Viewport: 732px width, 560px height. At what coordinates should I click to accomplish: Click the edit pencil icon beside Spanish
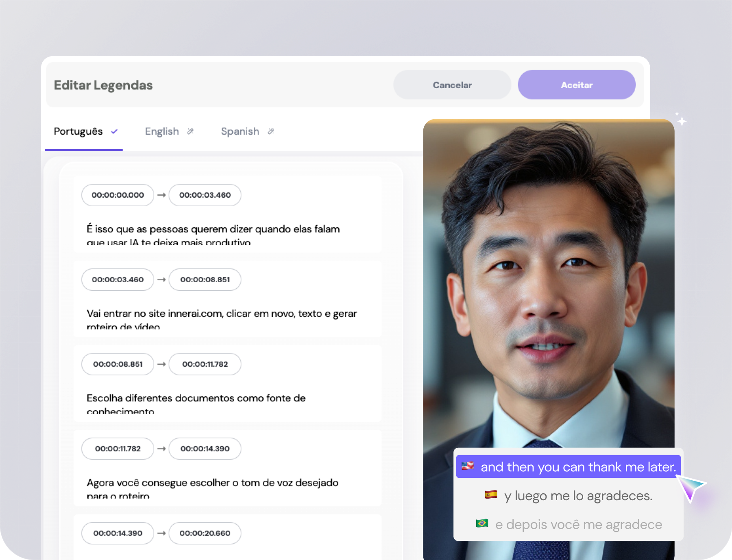(x=271, y=131)
